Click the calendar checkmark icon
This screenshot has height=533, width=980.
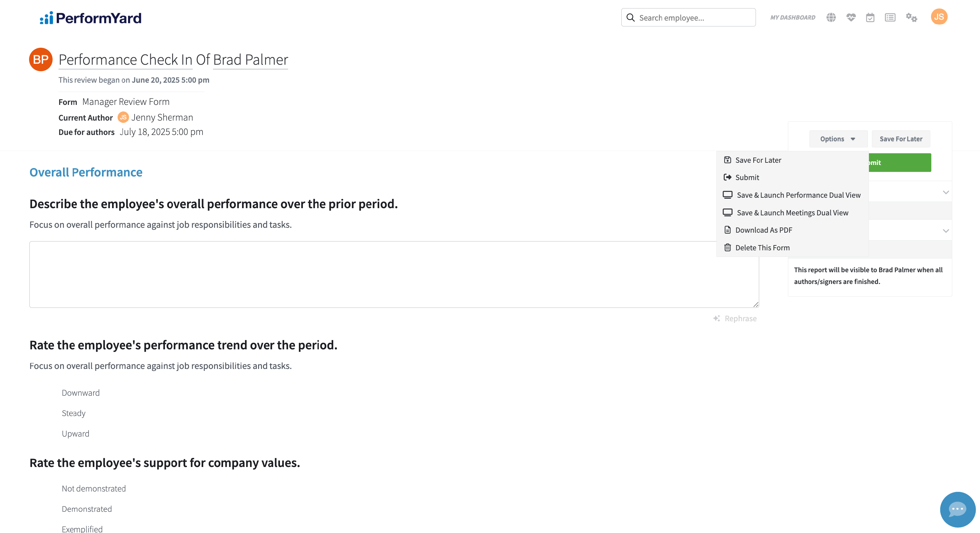point(870,18)
